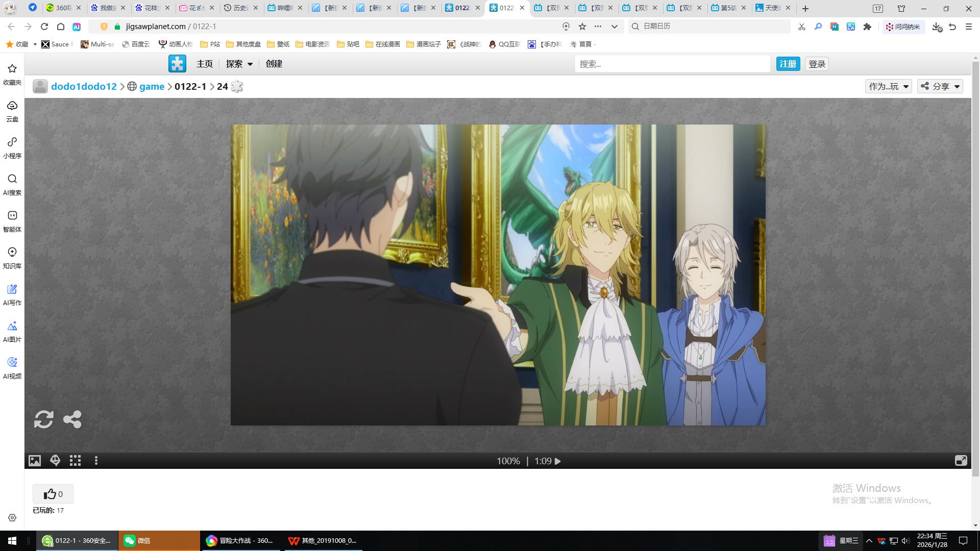Click the restart puzzle refresh icon
Image resolution: width=980 pixels, height=551 pixels.
43,419
